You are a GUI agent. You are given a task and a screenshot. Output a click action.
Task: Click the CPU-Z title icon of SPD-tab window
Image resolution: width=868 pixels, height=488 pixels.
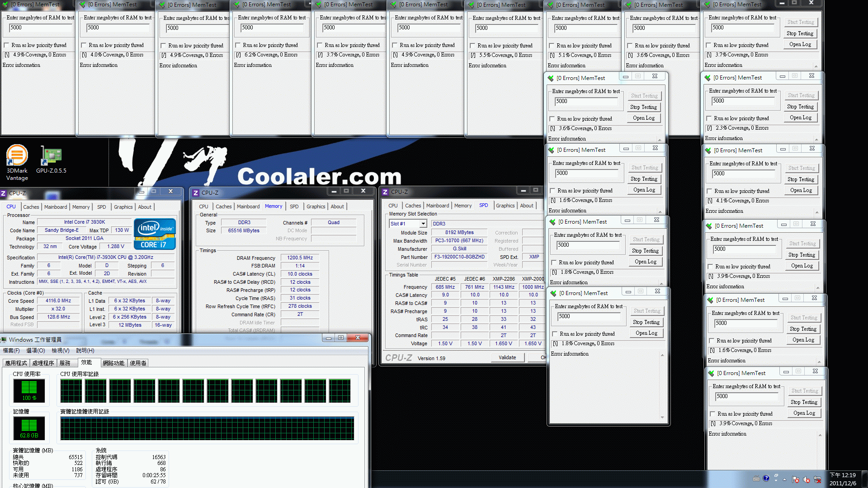tap(385, 192)
